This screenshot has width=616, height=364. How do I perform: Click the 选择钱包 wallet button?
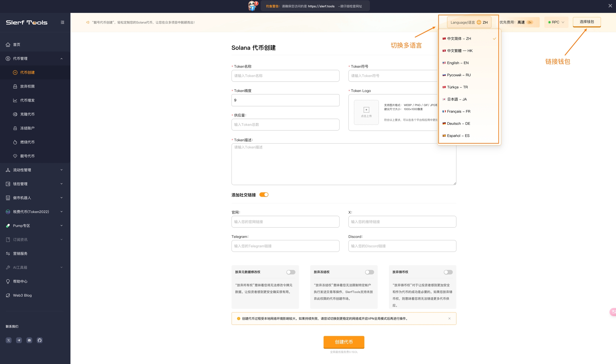(x=587, y=22)
